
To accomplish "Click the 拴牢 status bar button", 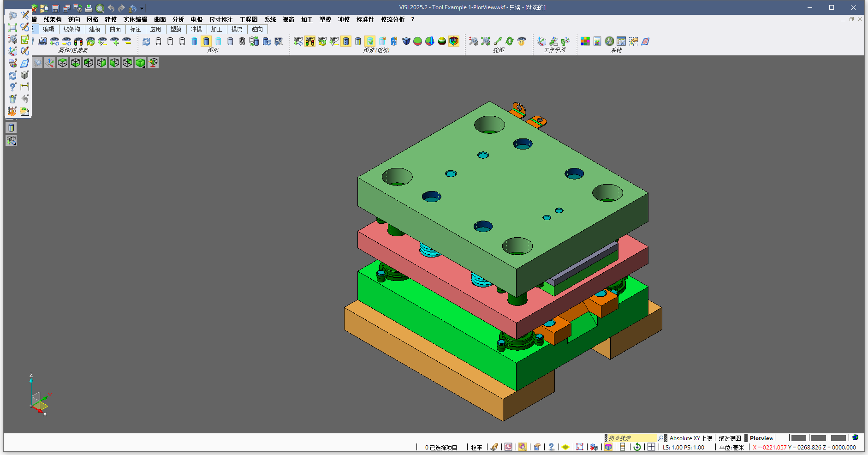I will click(x=476, y=448).
